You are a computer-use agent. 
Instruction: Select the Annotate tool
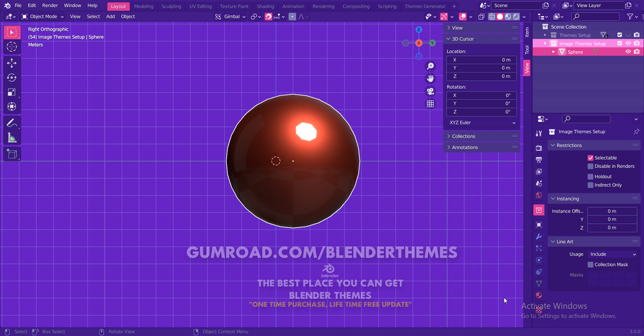[12, 123]
